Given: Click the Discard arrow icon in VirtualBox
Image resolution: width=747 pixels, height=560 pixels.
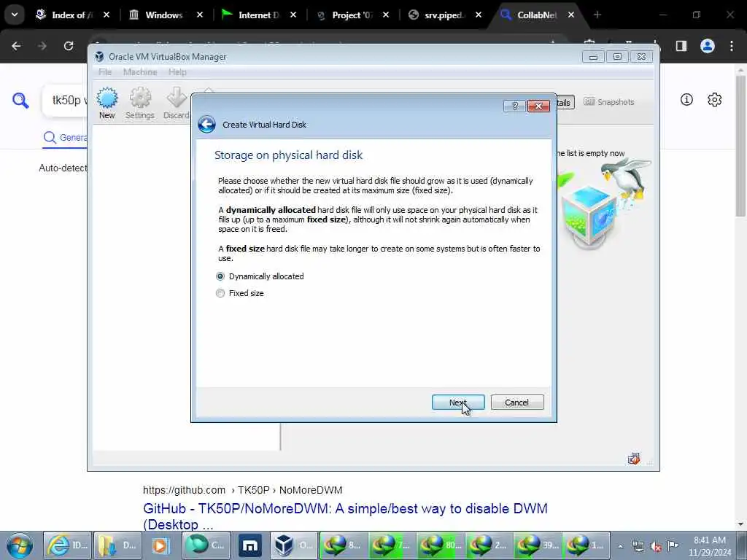Looking at the screenshot, I should pos(177,103).
